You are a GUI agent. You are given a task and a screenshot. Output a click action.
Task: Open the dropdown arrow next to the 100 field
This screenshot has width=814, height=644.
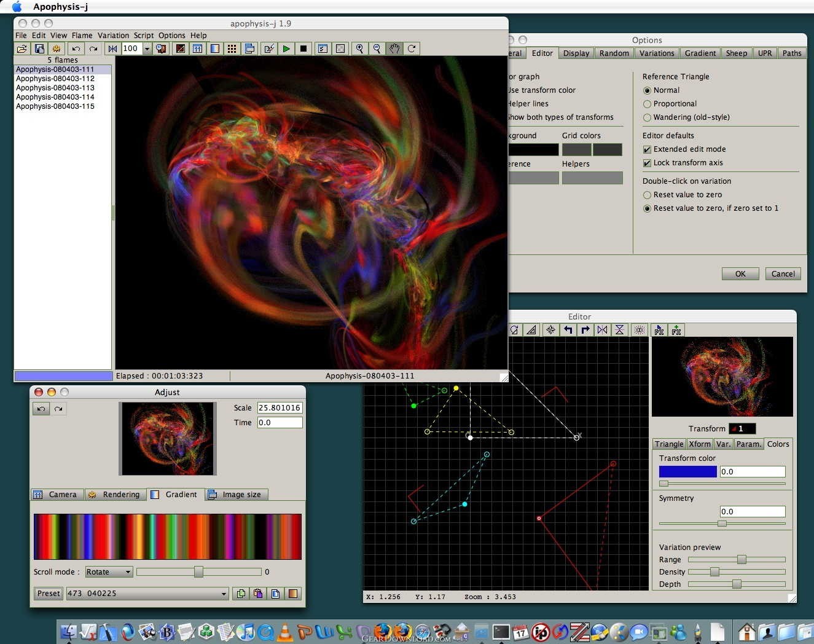point(147,49)
